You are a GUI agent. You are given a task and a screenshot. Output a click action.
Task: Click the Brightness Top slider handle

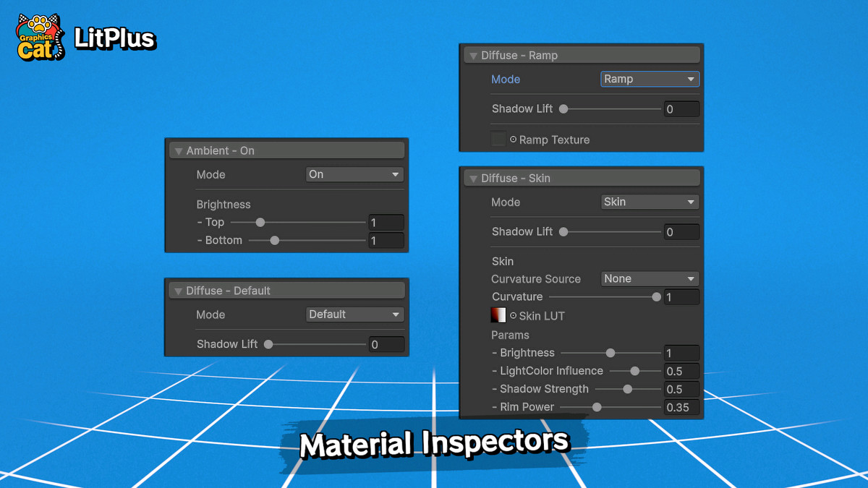pos(260,222)
